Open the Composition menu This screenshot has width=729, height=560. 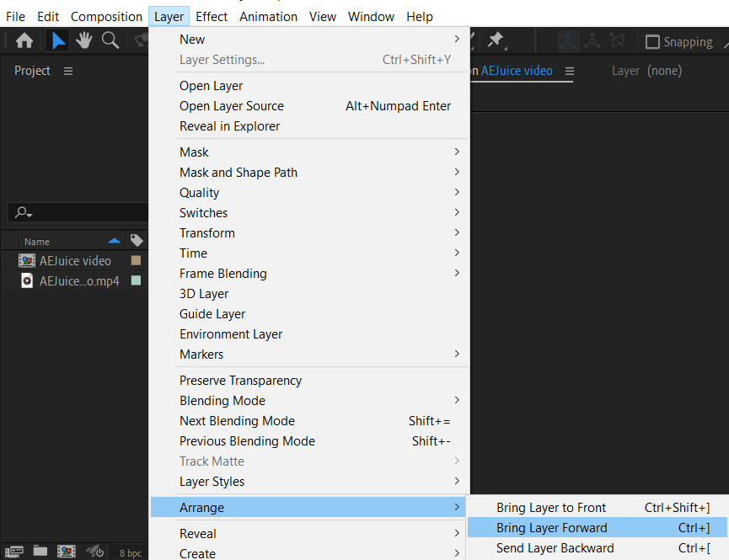(106, 17)
